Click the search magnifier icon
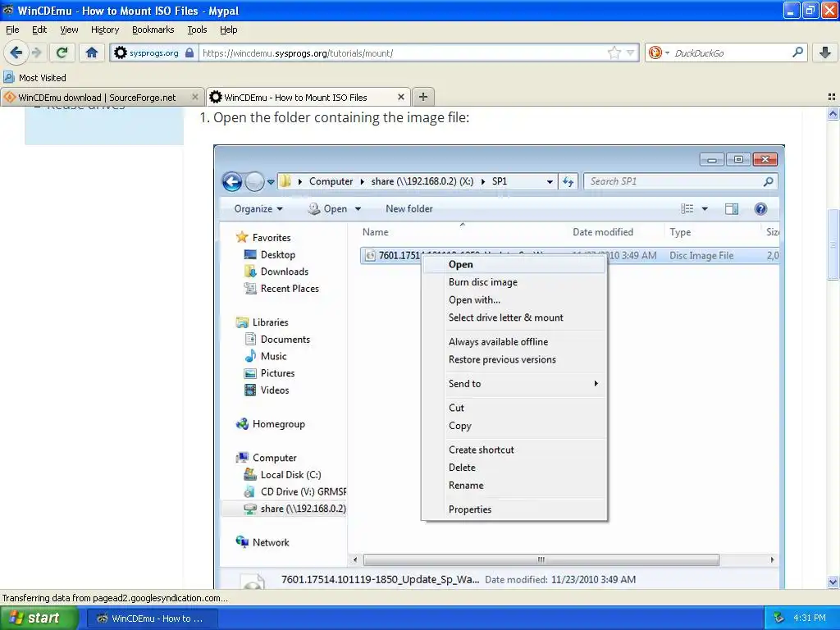840x630 pixels. click(x=797, y=52)
